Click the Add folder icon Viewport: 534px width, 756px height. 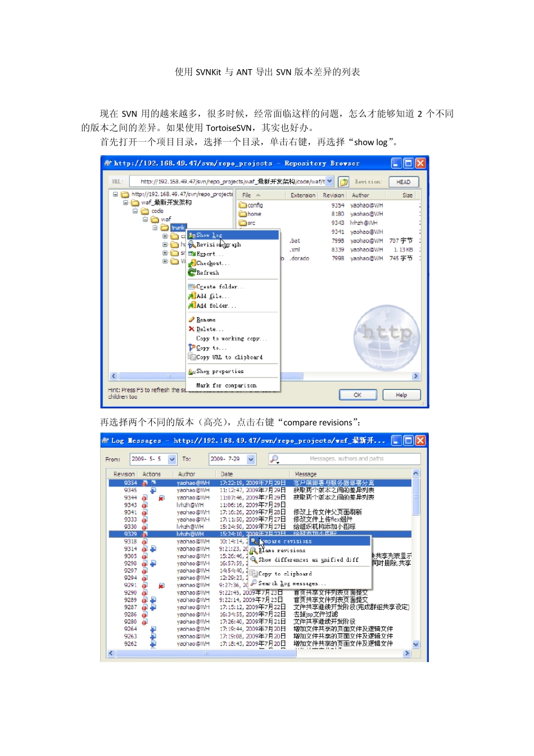click(192, 305)
